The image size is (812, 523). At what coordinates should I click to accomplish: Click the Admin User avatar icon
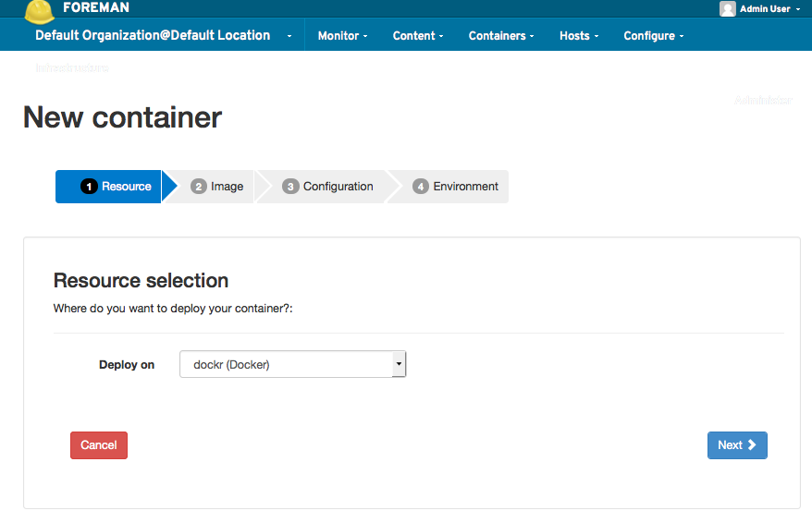point(728,8)
